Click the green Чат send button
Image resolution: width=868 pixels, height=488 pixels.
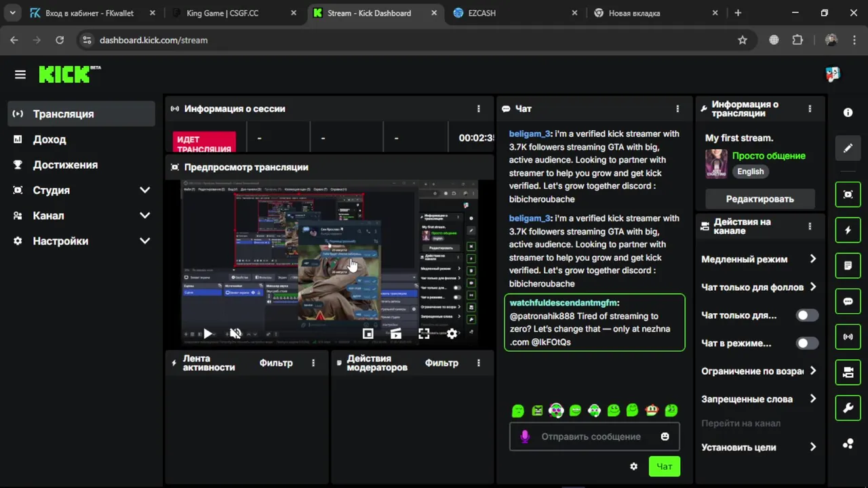point(665,466)
